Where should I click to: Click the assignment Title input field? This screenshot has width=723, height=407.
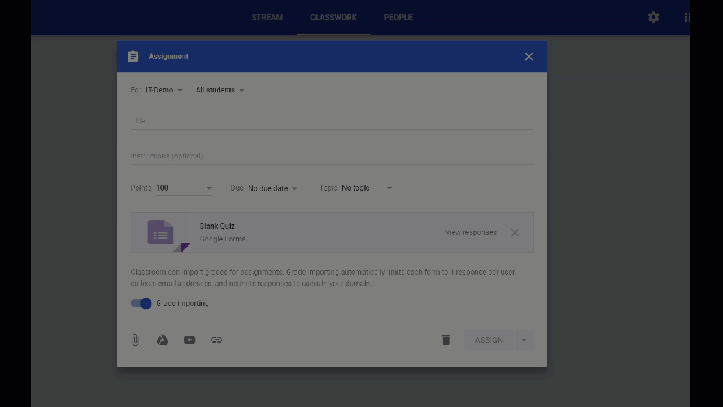pos(331,121)
